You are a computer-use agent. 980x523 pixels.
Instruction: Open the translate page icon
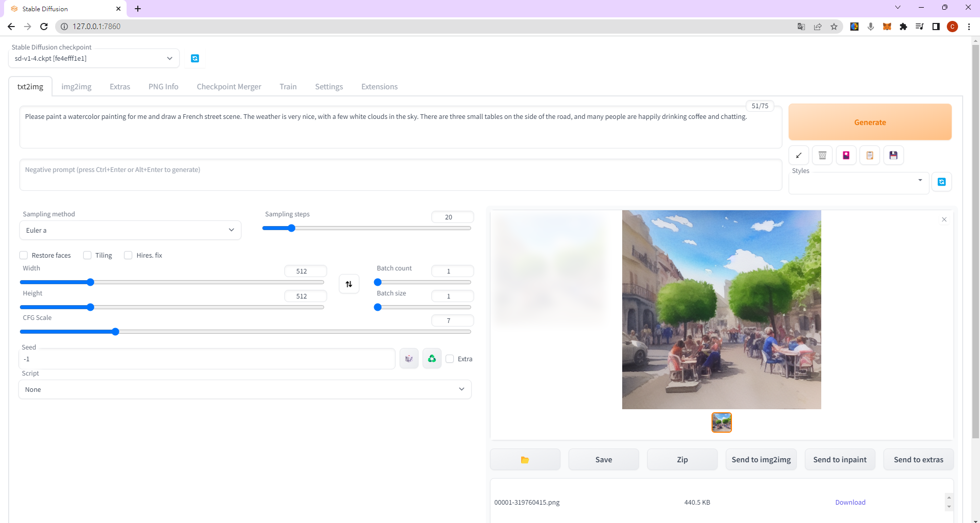[801, 27]
